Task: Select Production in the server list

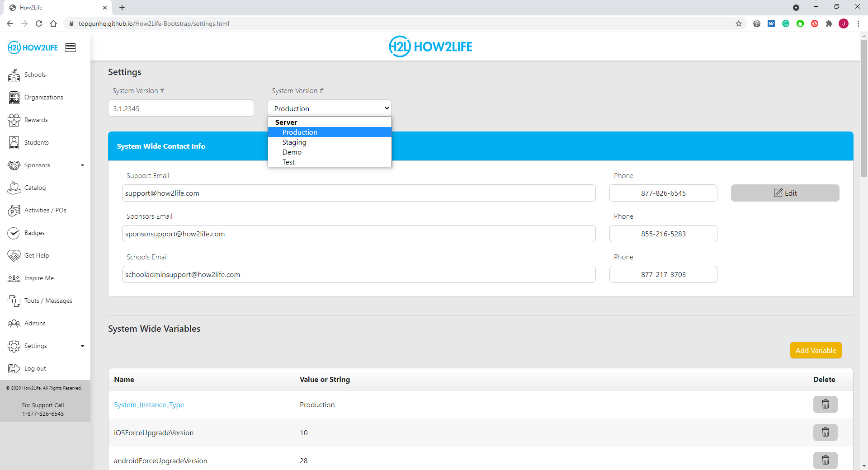Action: pos(330,132)
